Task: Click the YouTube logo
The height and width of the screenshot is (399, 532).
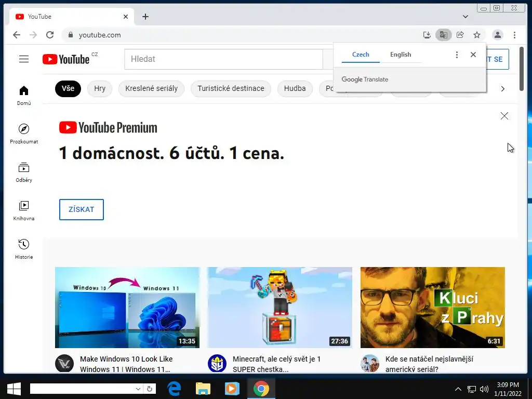Action: pos(66,59)
